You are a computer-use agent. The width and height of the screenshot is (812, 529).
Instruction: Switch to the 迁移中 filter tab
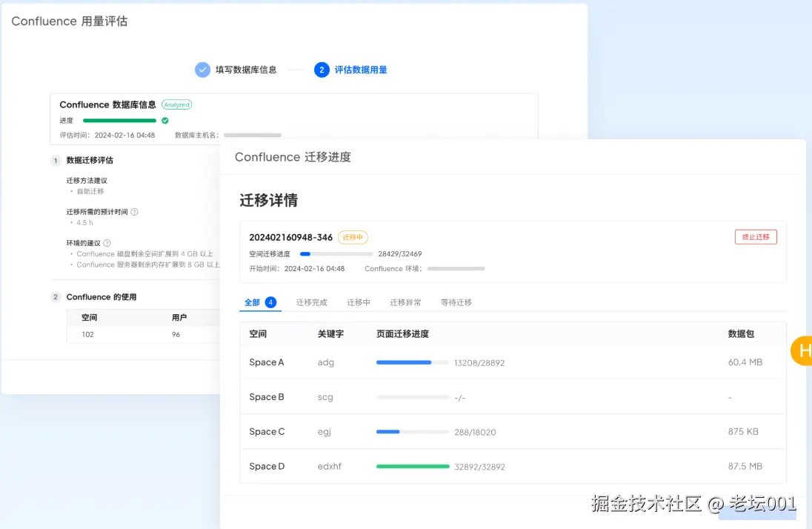click(359, 302)
